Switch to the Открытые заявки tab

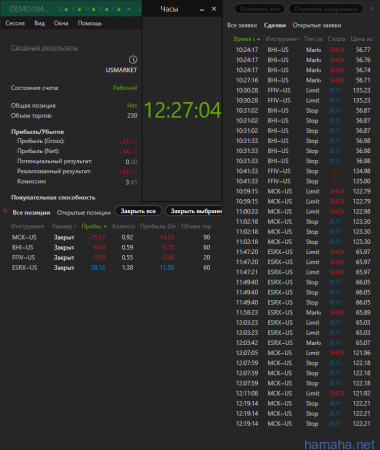coord(317,25)
